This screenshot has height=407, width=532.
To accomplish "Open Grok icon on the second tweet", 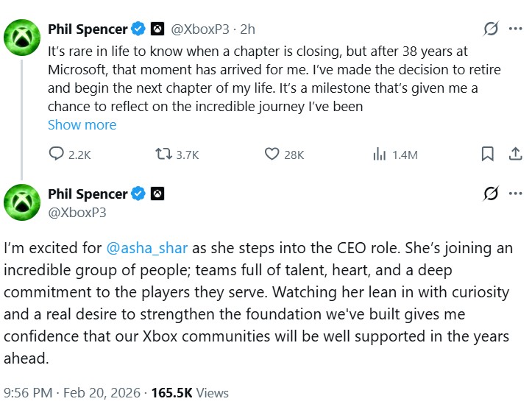I will pos(489,194).
